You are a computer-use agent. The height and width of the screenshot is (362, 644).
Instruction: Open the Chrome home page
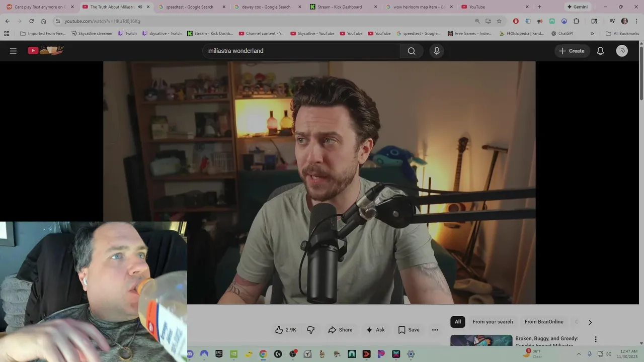pos(43,21)
